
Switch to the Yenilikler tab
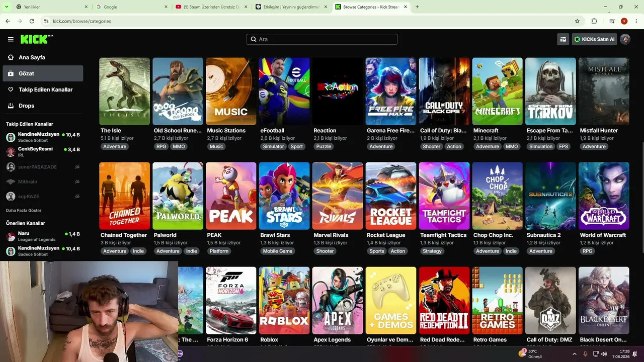(52, 7)
